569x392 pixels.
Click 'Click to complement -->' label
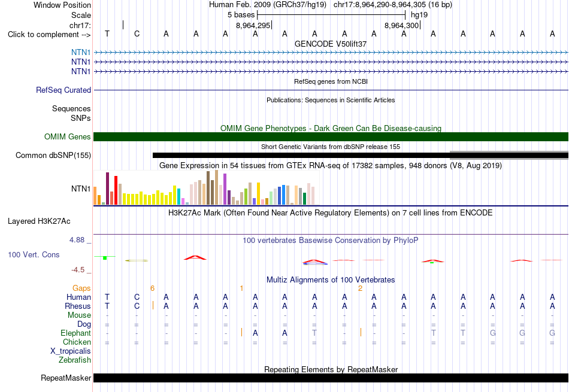pyautogui.click(x=49, y=35)
